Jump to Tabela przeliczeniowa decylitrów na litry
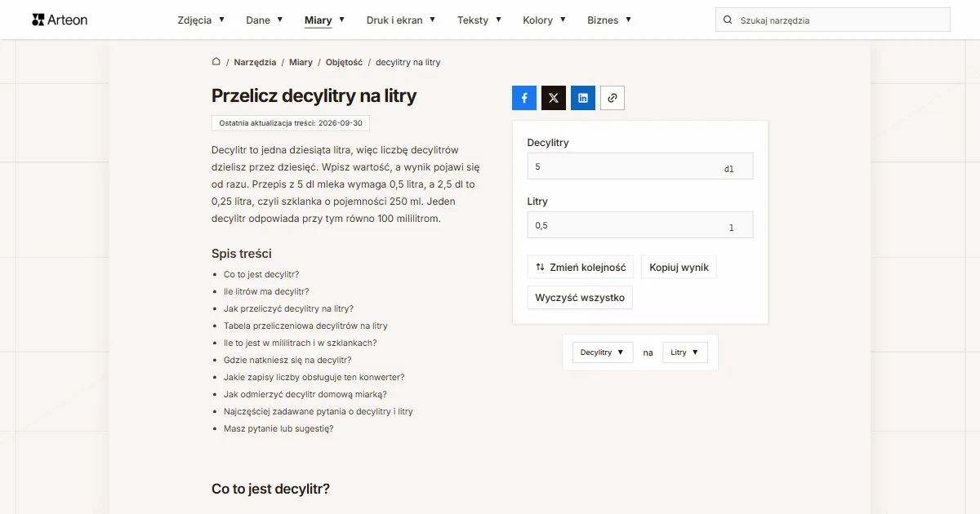The image size is (980, 514). (305, 326)
